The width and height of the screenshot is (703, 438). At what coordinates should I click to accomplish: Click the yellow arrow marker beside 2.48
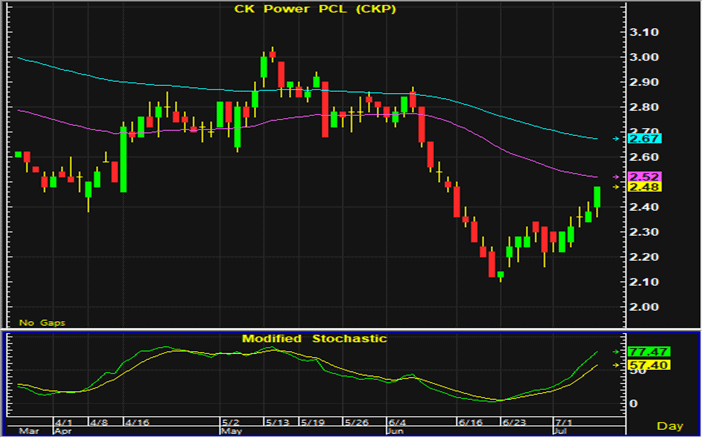616,187
